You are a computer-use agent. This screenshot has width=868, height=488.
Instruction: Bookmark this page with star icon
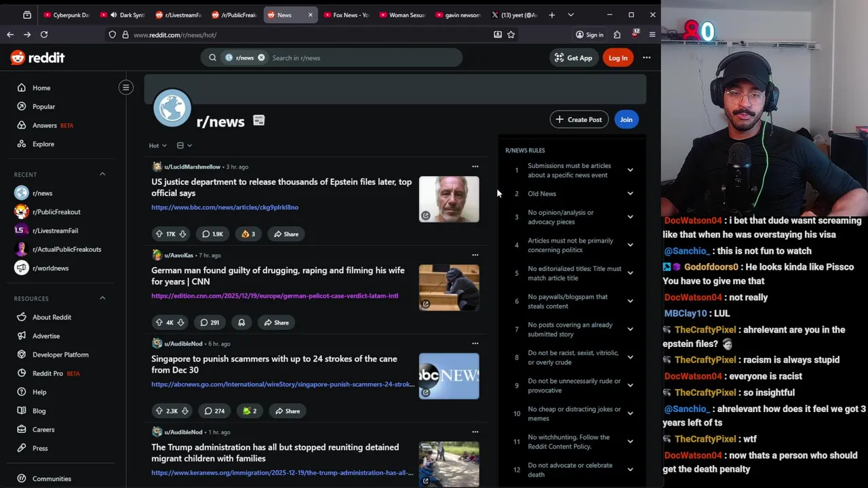click(x=511, y=35)
